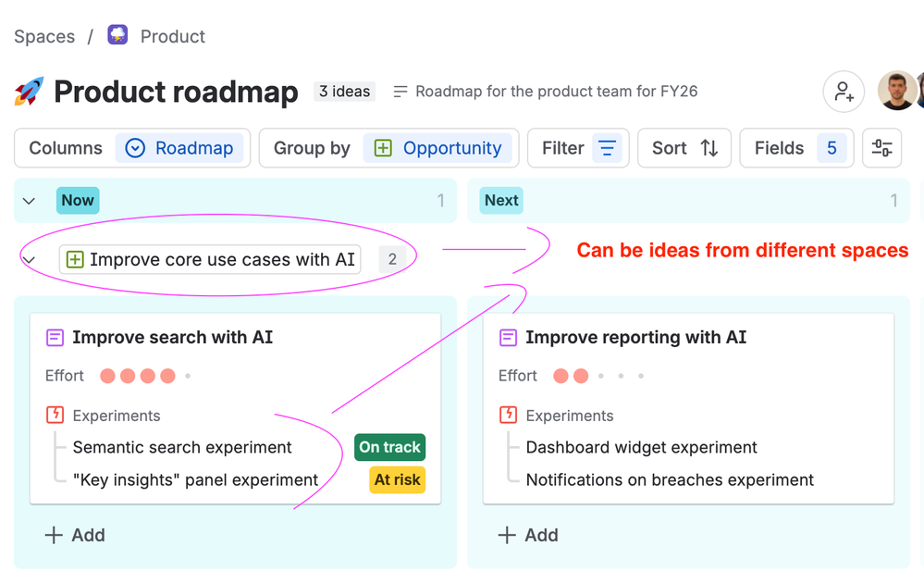Image resolution: width=924 pixels, height=584 pixels.
Task: Click the description icon before roadmap text
Action: [x=400, y=92]
